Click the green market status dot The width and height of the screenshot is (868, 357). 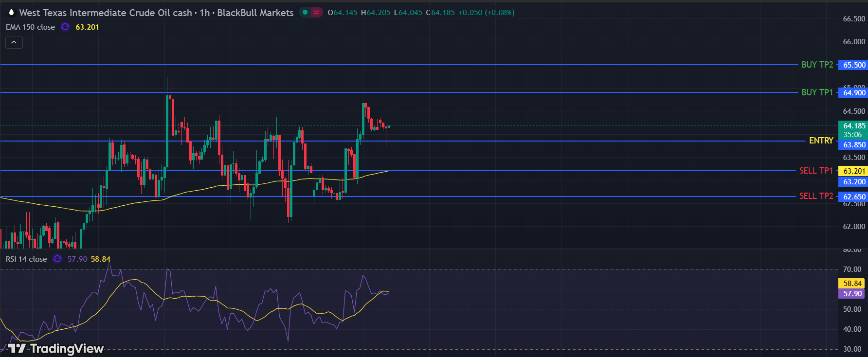coord(305,12)
